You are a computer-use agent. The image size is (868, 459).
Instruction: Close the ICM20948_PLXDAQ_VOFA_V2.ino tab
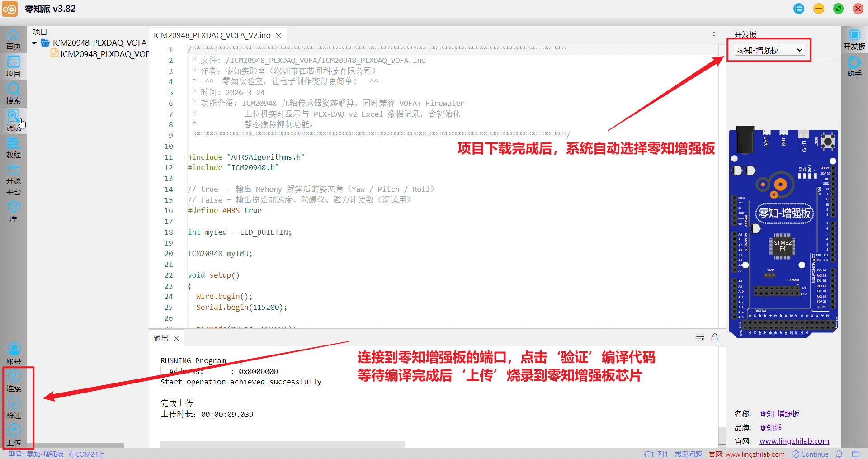[x=278, y=36]
